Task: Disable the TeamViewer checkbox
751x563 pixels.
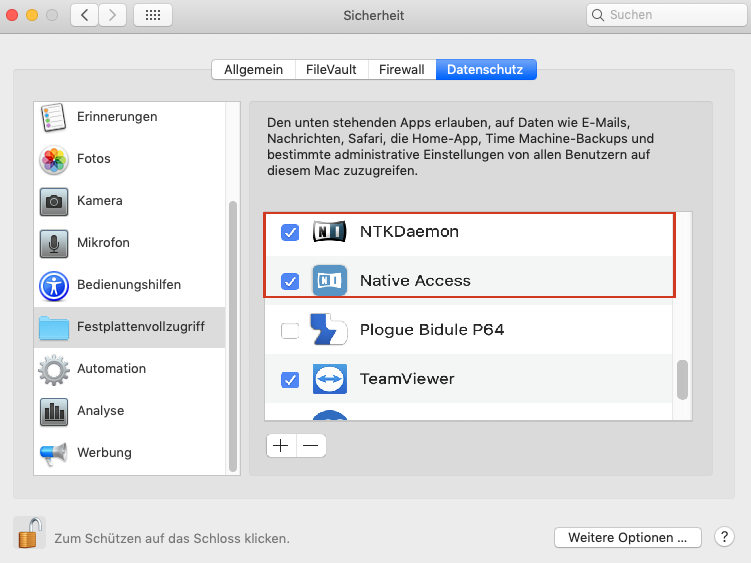Action: pyautogui.click(x=290, y=380)
